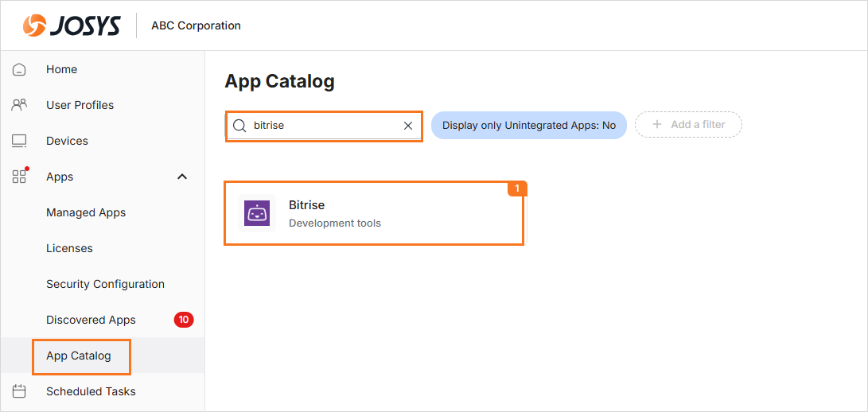
Task: Click the Apps grid icon
Action: point(19,177)
